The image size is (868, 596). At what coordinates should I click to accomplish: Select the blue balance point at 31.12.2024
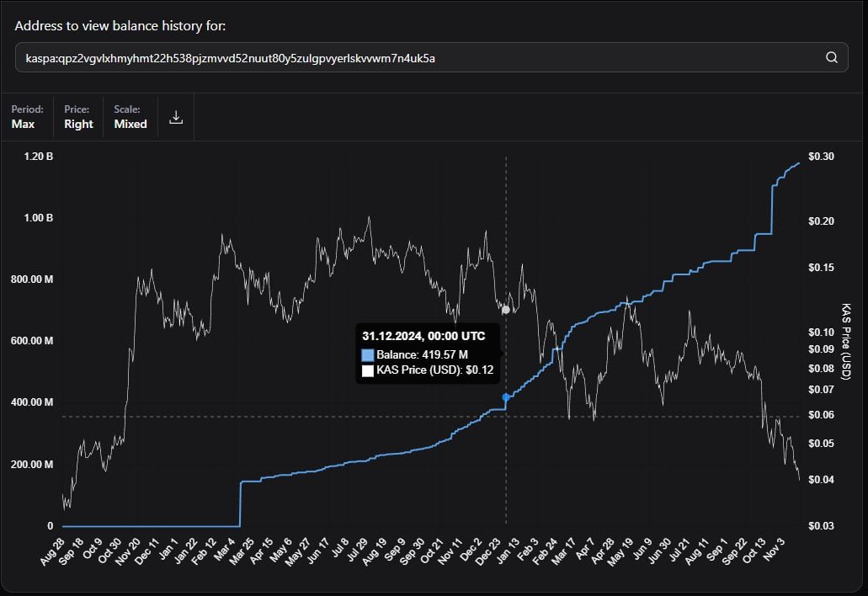(x=505, y=397)
